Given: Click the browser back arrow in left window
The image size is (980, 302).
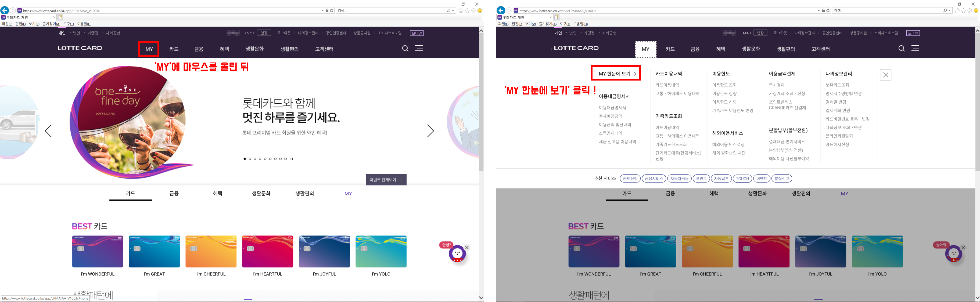Looking at the screenshot, I should coord(5,11).
